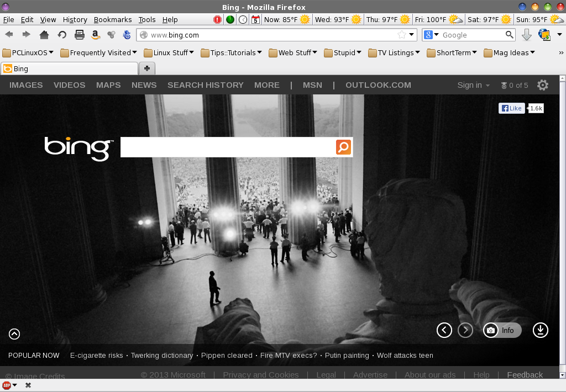This screenshot has height=392, width=566.
Task: Show previous Bing homepage image
Action: [x=444, y=330]
